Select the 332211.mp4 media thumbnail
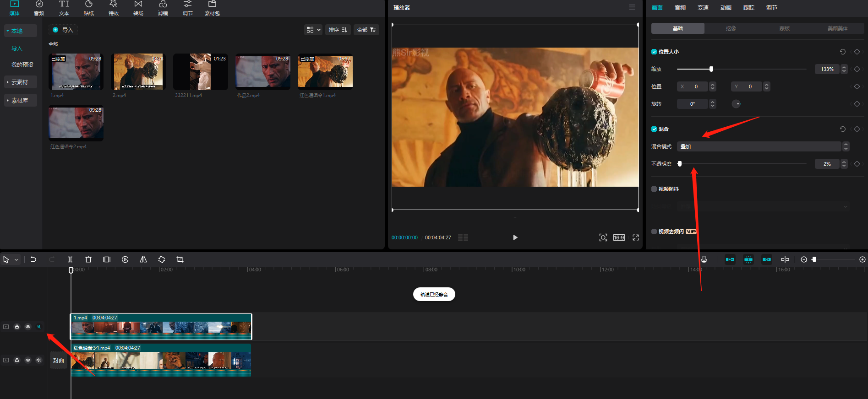 pyautogui.click(x=201, y=72)
